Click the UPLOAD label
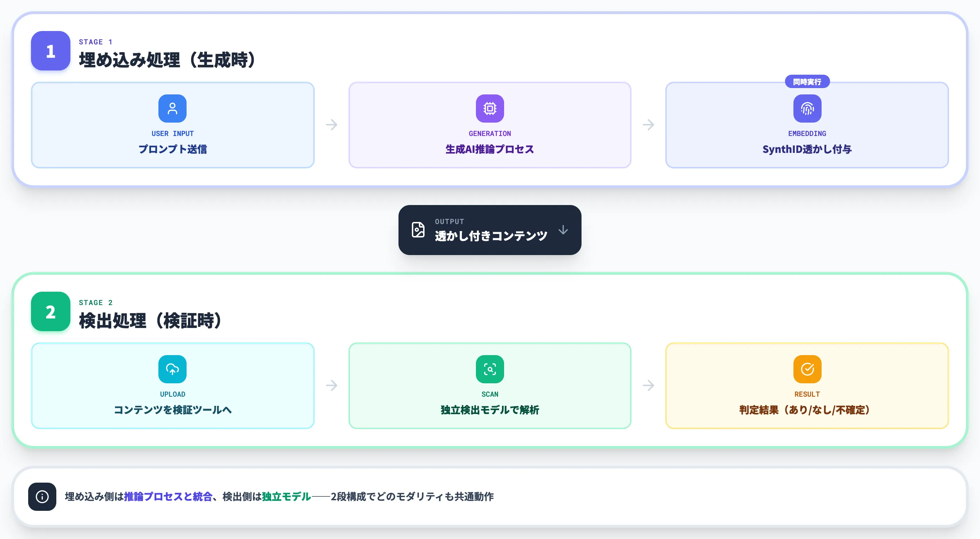980x539 pixels. 172,394
